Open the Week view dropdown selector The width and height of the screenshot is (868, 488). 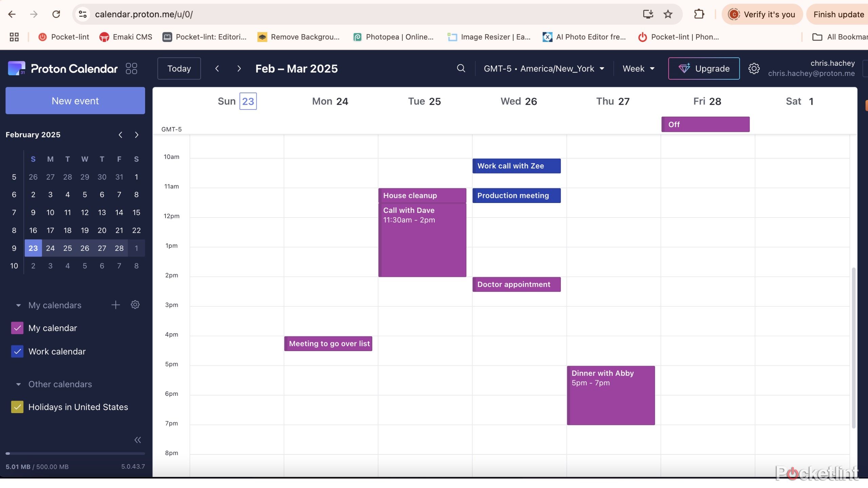point(637,68)
